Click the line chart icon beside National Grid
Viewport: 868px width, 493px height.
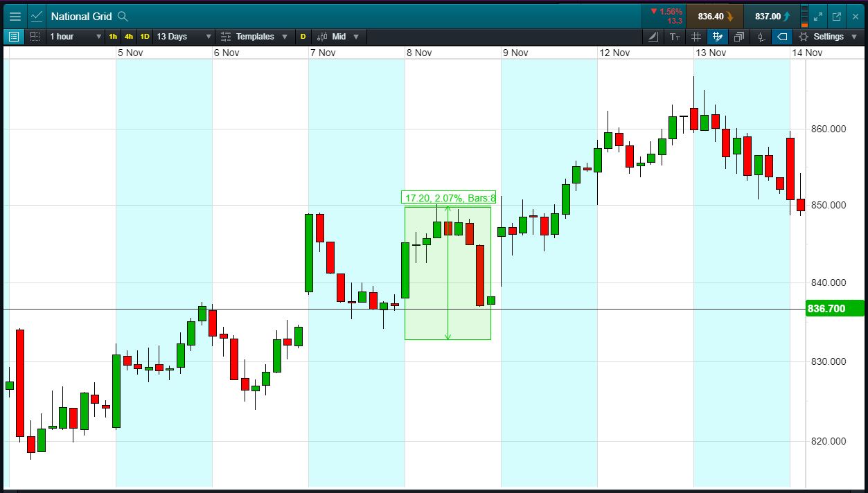pyautogui.click(x=37, y=16)
